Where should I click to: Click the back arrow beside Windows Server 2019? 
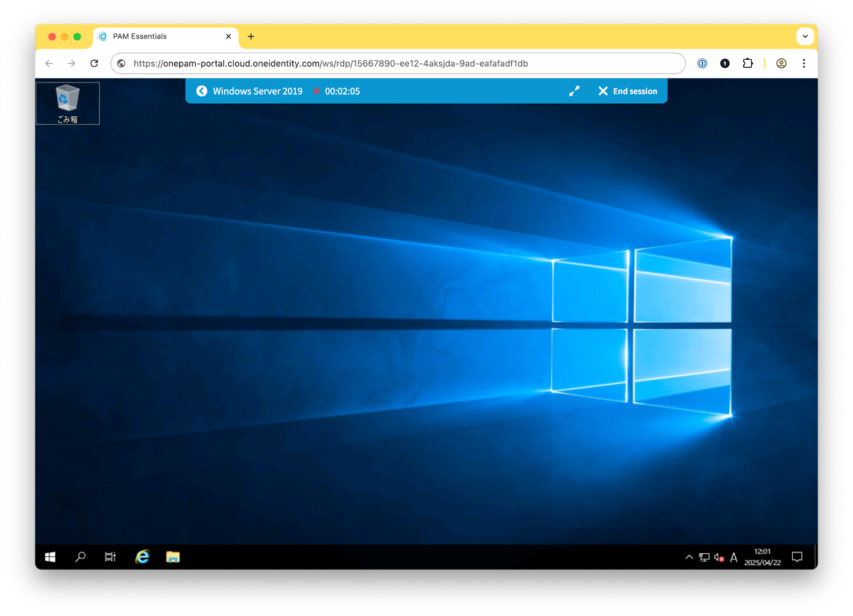point(202,91)
